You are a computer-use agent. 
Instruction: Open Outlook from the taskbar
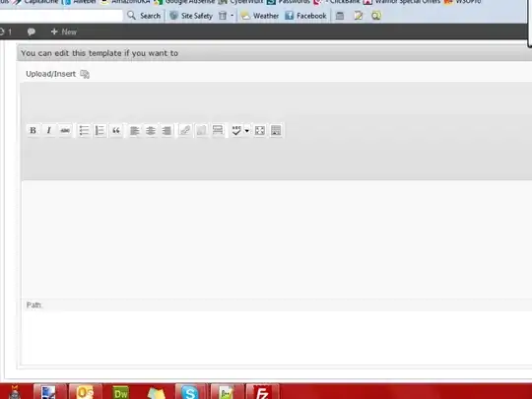85,392
